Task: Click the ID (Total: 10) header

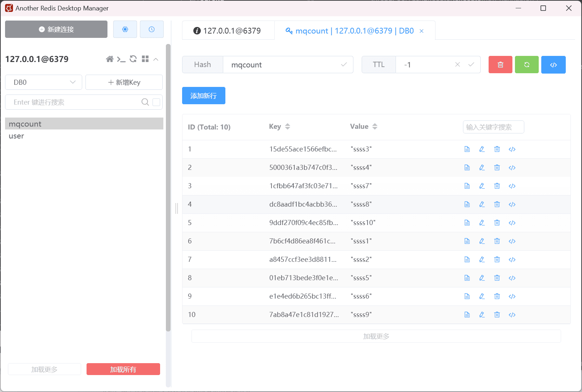Action: point(209,127)
